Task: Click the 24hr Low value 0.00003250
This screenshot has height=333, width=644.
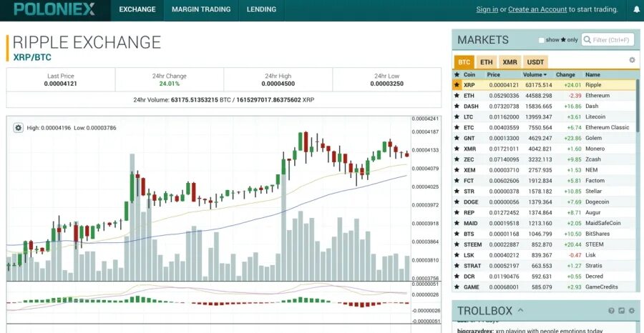Action: click(387, 84)
